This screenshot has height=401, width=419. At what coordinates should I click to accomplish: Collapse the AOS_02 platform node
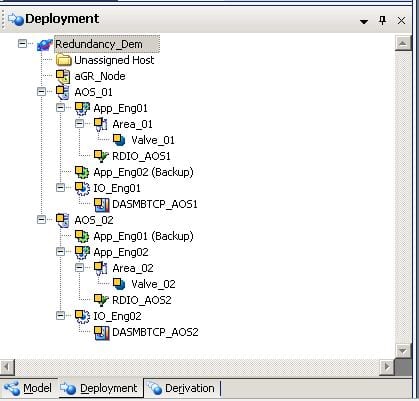click(41, 220)
